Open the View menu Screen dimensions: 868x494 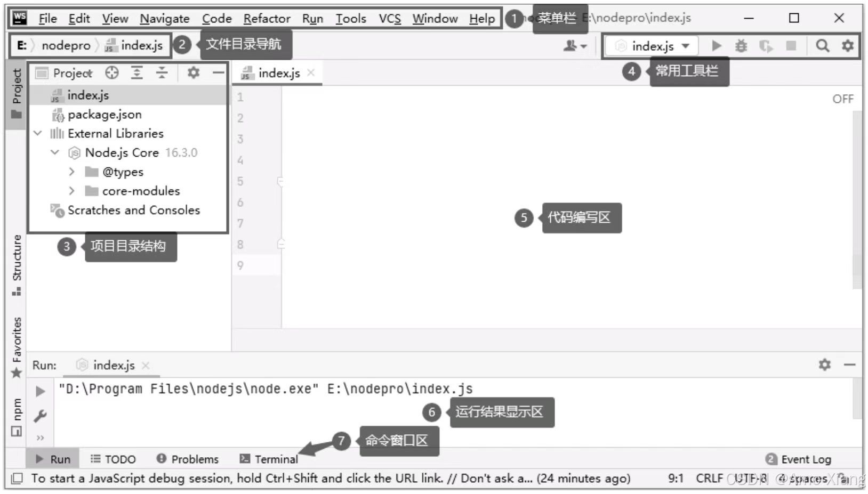click(115, 19)
